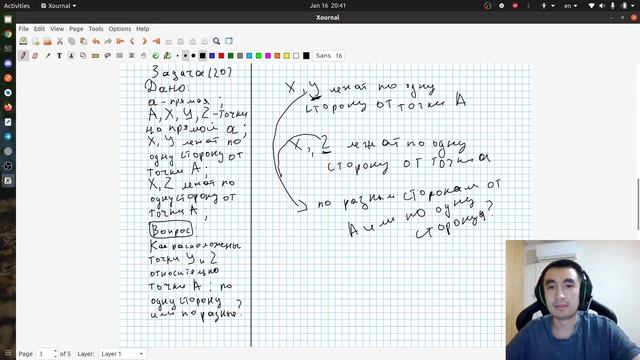This screenshot has height=360, width=640.
Task: Open the Help menu
Action: pos(142,29)
